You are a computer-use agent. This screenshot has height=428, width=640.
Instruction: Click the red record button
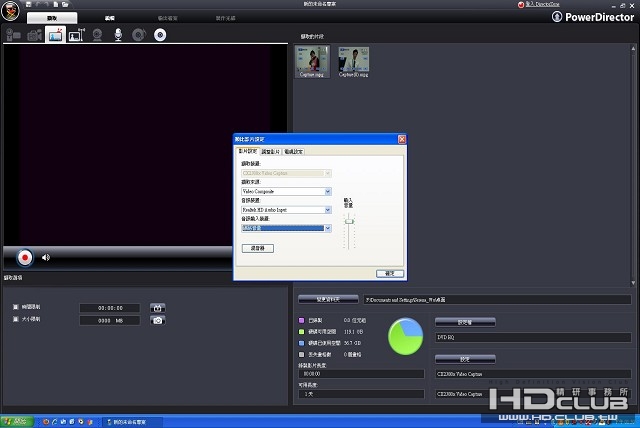click(25, 257)
